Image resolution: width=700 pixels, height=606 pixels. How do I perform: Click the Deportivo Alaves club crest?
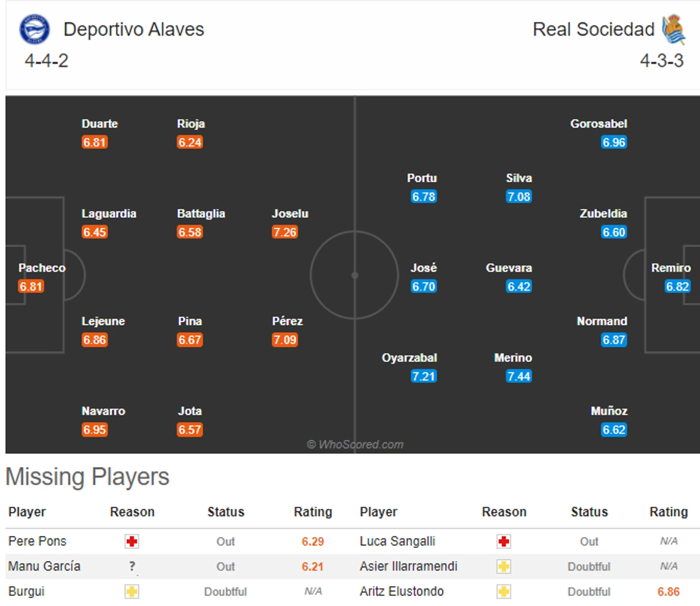[34, 29]
